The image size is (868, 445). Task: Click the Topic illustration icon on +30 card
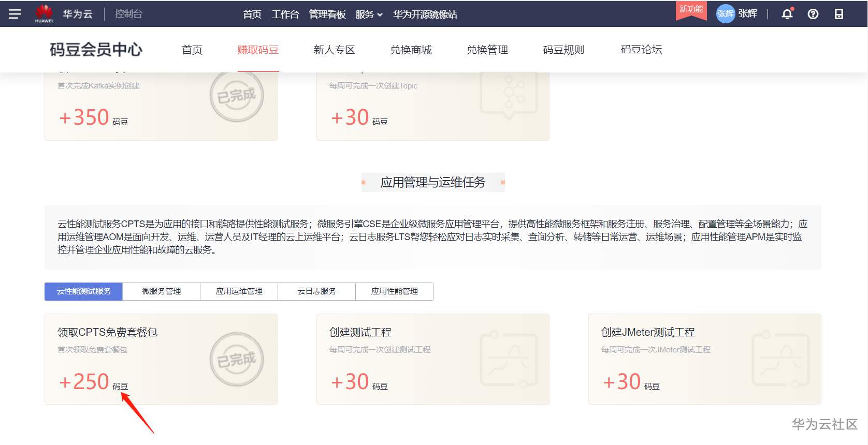[509, 96]
